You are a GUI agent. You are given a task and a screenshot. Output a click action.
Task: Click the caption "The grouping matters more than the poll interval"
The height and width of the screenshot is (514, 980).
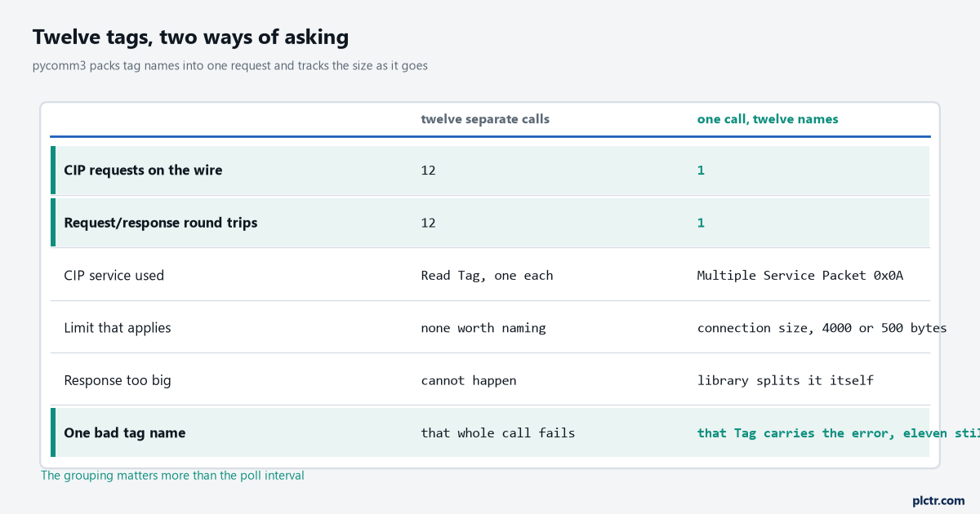pos(172,476)
